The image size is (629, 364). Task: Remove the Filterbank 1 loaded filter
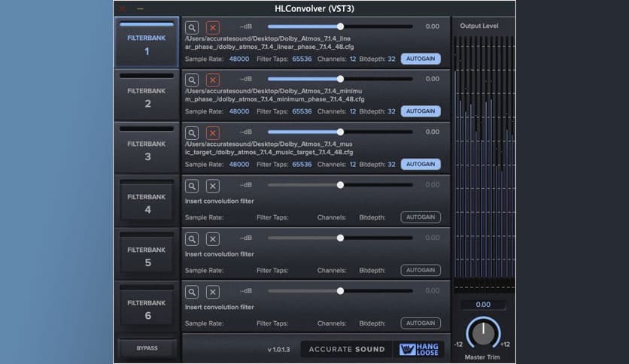pyautogui.click(x=213, y=28)
